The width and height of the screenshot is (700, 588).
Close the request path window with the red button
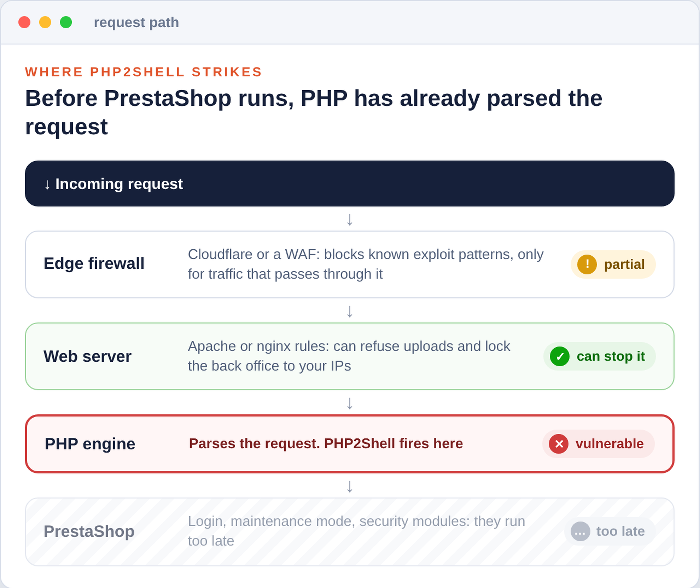[24, 22]
